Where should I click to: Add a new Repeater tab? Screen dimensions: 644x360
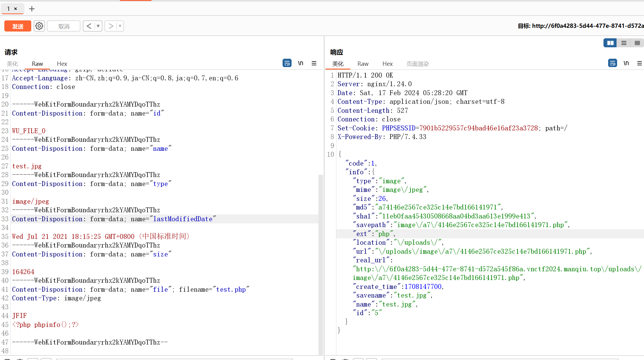pyautogui.click(x=32, y=9)
